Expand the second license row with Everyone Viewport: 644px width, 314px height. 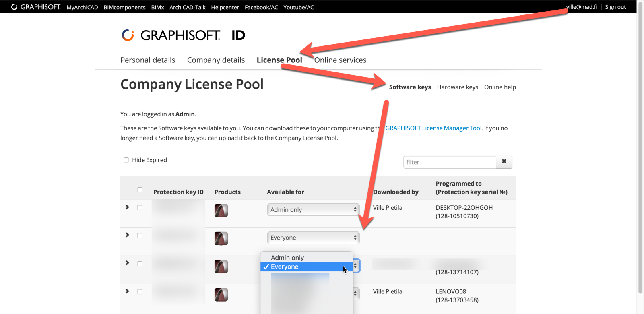point(127,235)
